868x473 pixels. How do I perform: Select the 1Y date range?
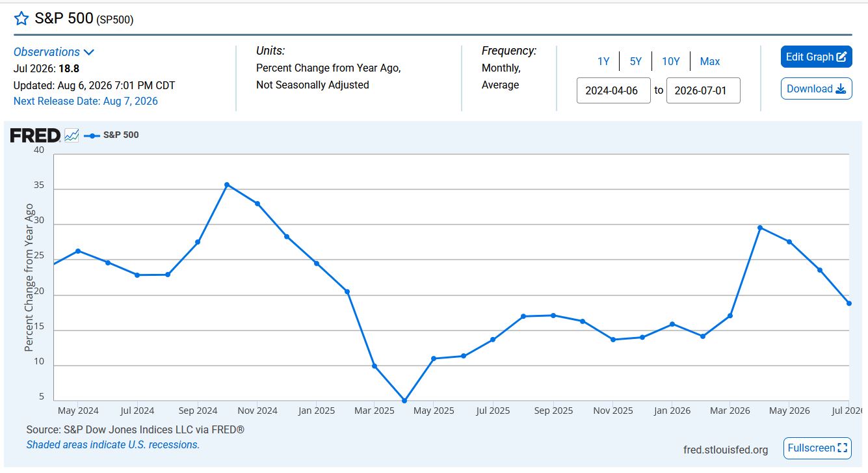[603, 61]
